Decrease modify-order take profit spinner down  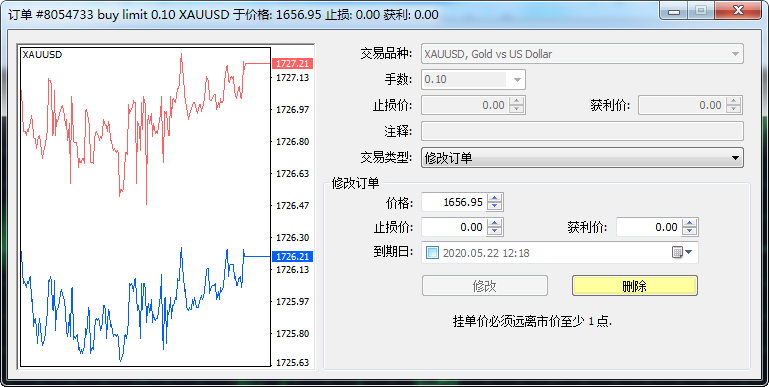pyautogui.click(x=690, y=232)
